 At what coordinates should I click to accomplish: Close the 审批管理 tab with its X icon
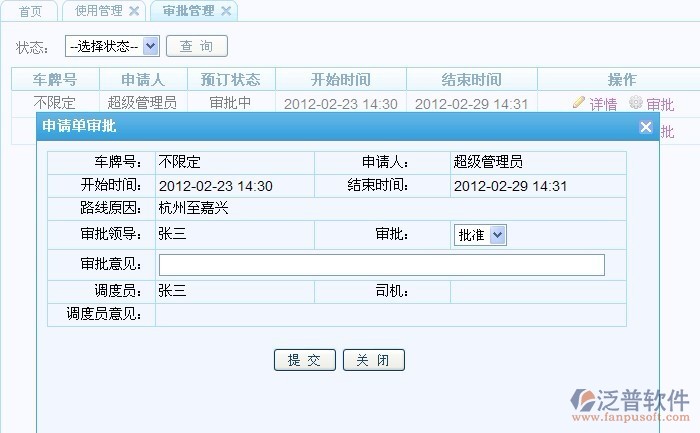pos(226,11)
